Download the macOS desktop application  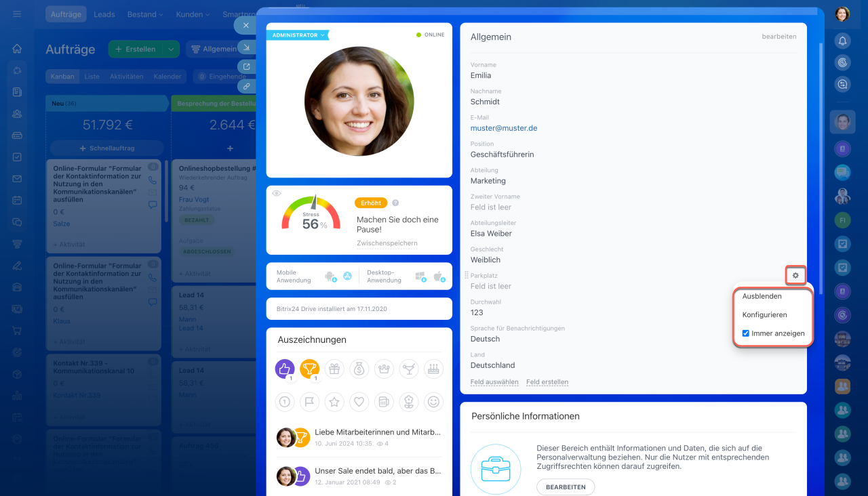point(438,276)
